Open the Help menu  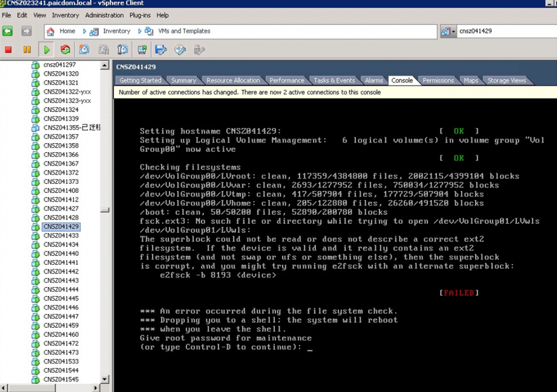(x=162, y=15)
